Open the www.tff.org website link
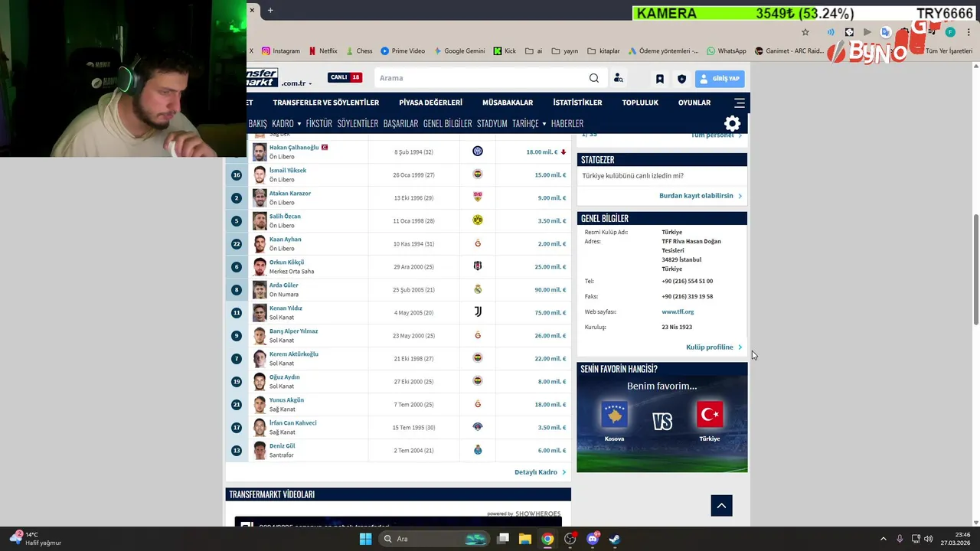 pyautogui.click(x=678, y=312)
